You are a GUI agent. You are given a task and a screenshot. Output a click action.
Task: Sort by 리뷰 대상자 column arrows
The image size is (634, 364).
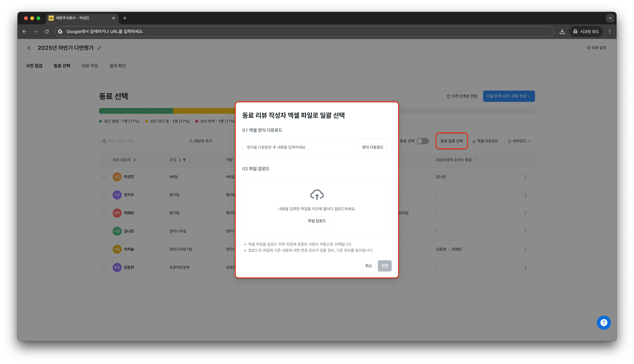point(134,160)
